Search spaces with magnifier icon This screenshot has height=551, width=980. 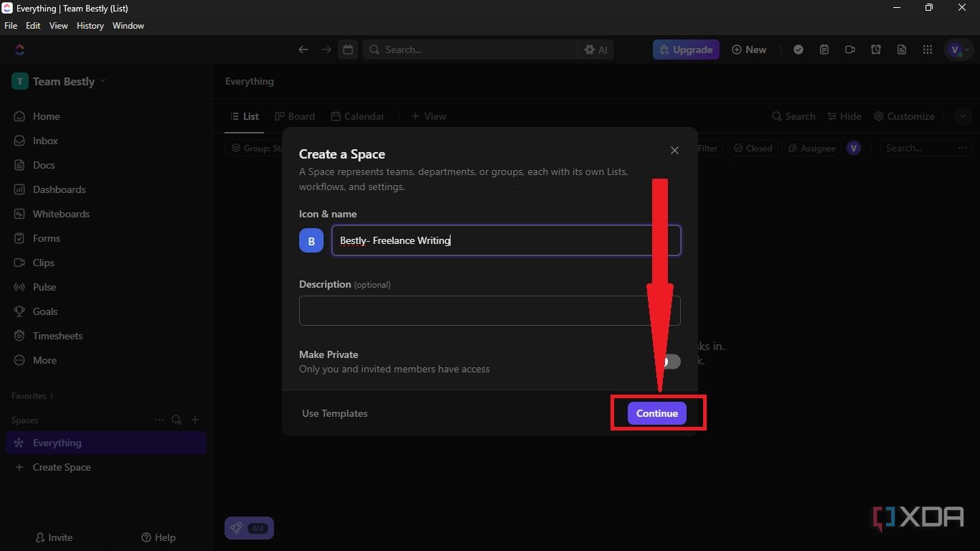(x=176, y=420)
